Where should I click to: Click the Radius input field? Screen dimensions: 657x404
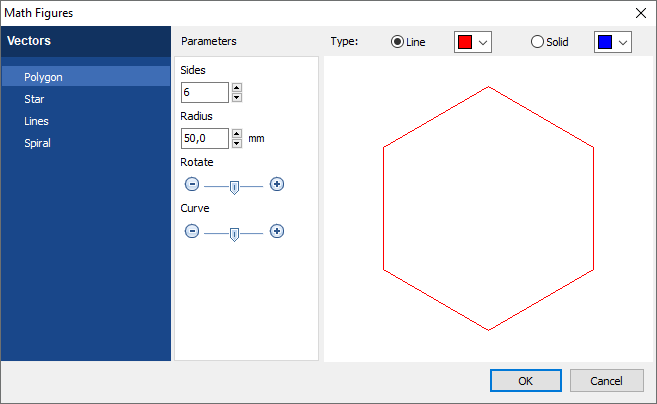click(x=205, y=139)
